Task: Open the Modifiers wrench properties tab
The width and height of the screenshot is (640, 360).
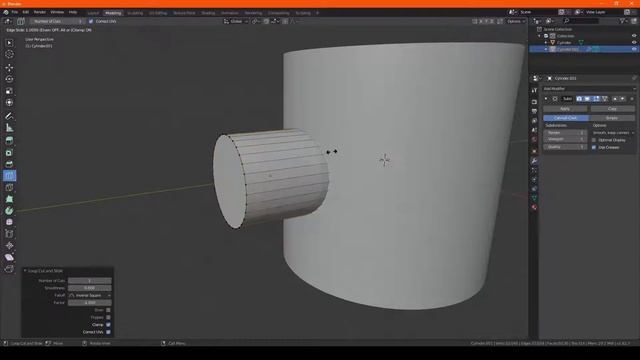Action: pyautogui.click(x=534, y=161)
